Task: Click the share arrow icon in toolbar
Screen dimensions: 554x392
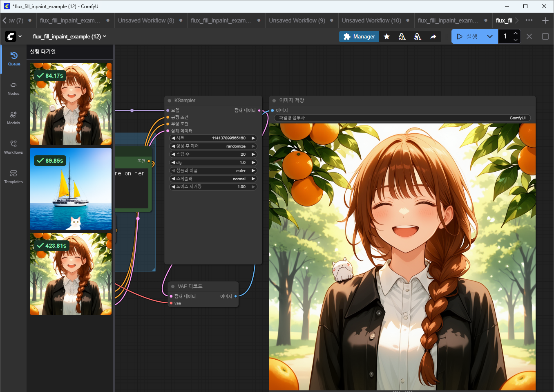Action: pyautogui.click(x=433, y=37)
